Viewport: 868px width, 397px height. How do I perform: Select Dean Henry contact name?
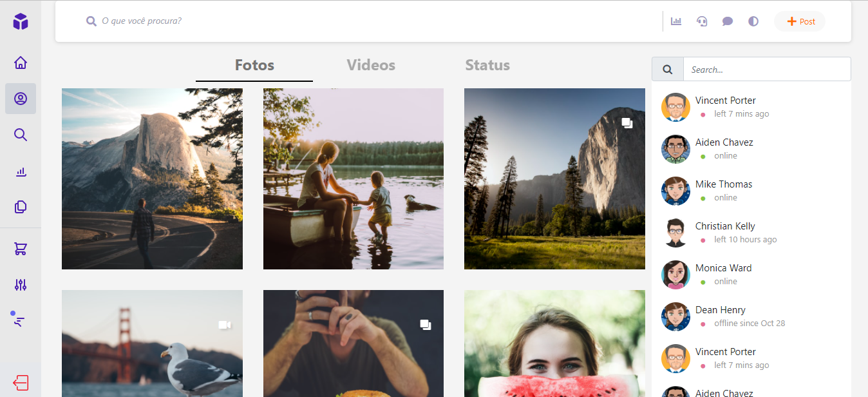click(x=721, y=310)
